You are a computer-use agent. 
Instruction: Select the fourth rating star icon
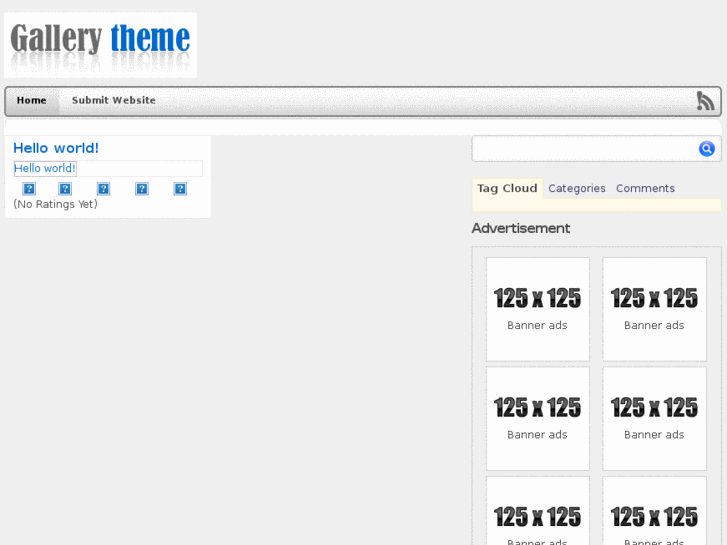(142, 189)
